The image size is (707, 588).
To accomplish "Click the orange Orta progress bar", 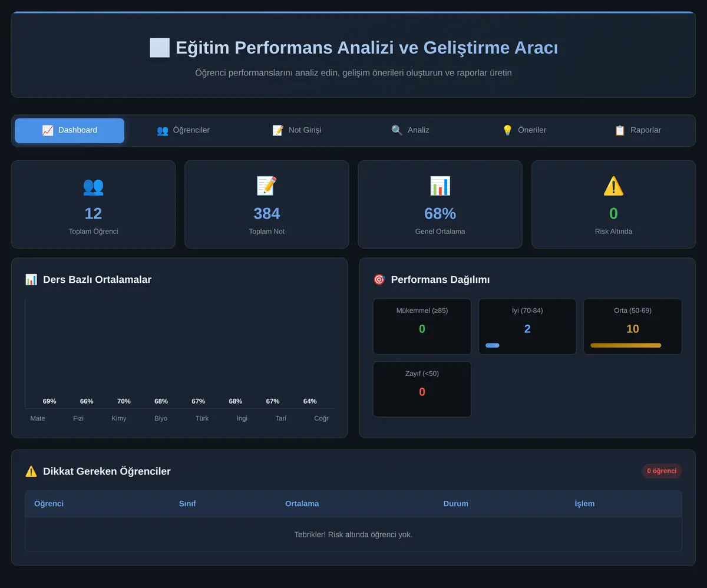I will click(626, 345).
